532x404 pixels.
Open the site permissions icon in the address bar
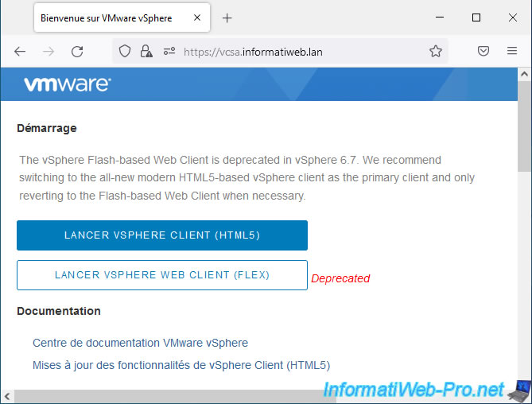coord(169,51)
